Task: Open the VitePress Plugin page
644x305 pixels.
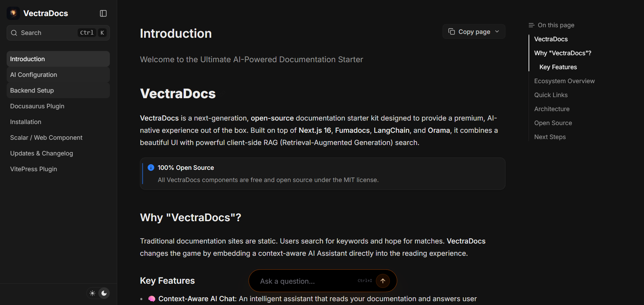Action: click(x=58, y=169)
